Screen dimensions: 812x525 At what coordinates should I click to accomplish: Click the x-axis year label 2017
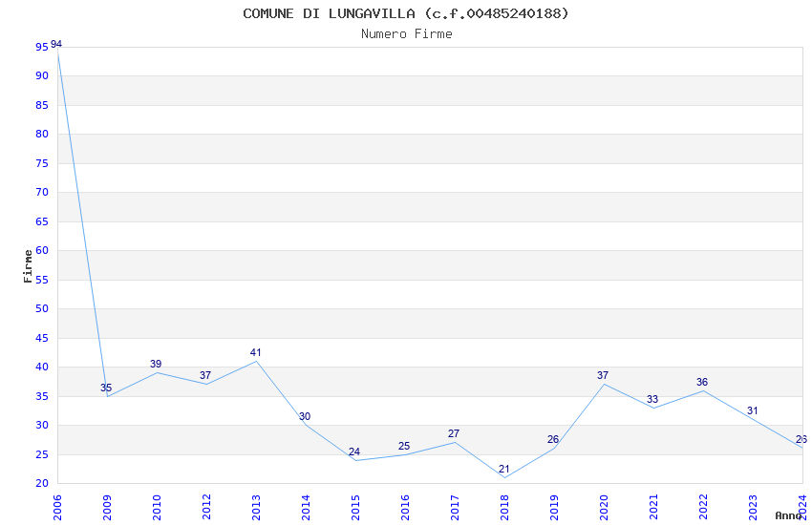[455, 507]
